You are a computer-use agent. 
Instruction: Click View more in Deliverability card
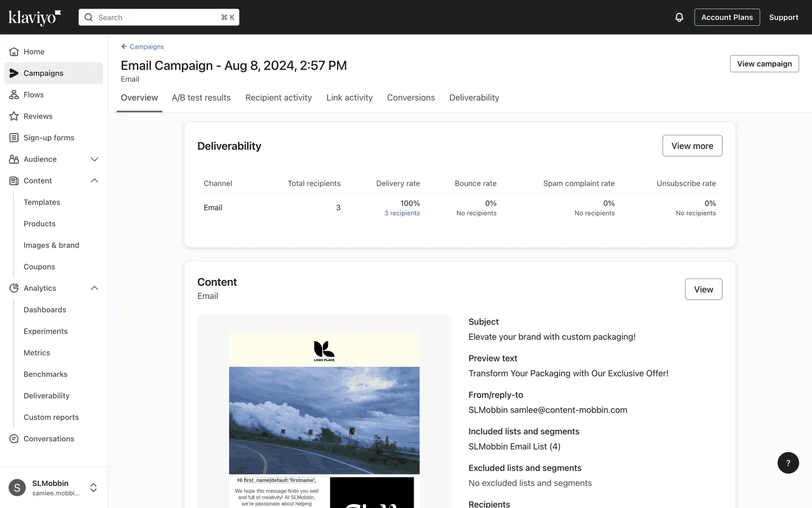pyautogui.click(x=692, y=146)
